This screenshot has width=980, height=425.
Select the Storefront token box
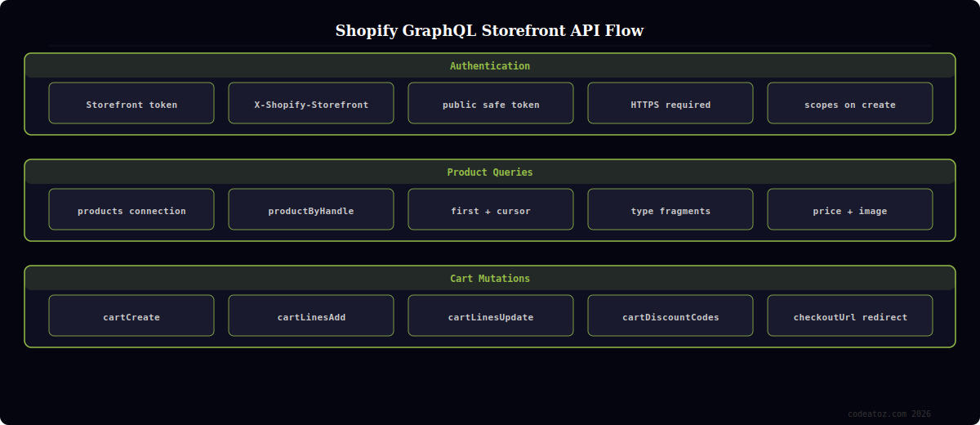pos(131,103)
